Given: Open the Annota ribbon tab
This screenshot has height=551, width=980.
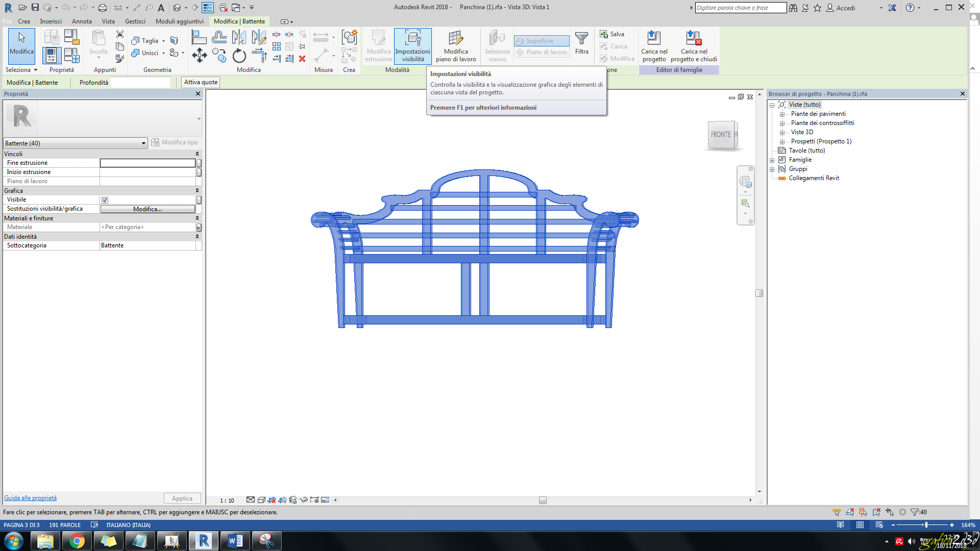Looking at the screenshot, I should coord(82,21).
